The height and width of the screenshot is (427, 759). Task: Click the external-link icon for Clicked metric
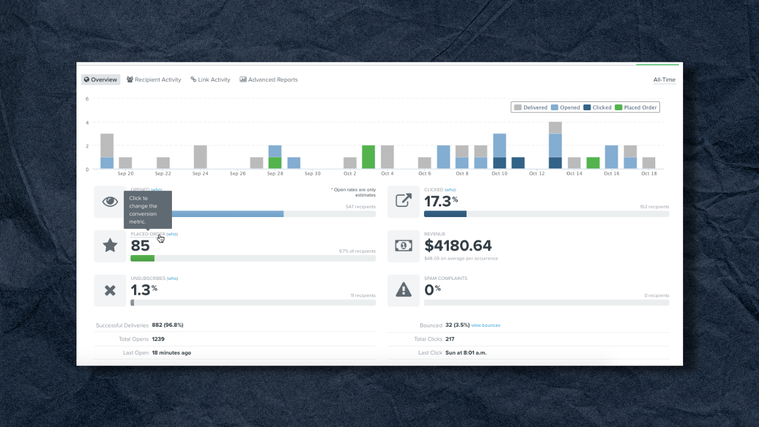[x=403, y=200]
